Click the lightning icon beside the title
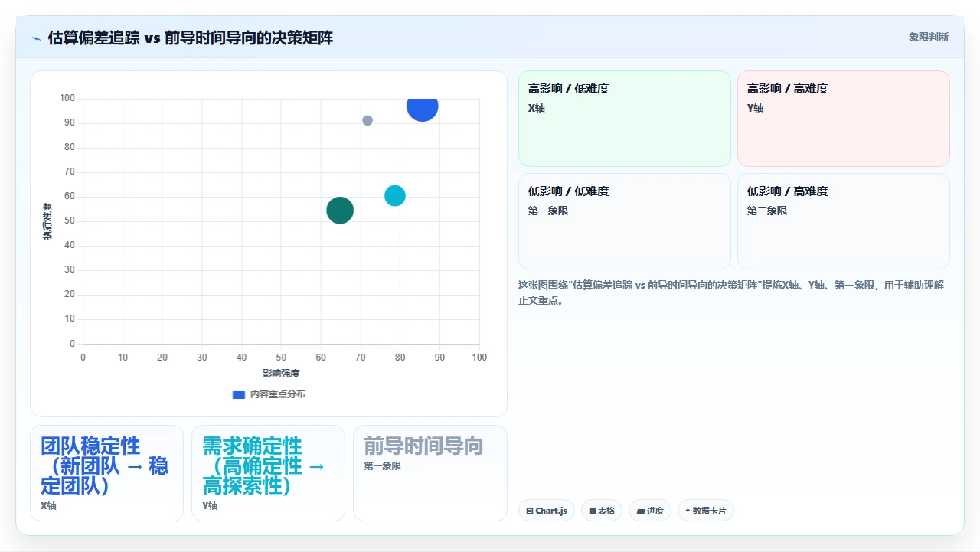This screenshot has width=980, height=552. coord(37,38)
